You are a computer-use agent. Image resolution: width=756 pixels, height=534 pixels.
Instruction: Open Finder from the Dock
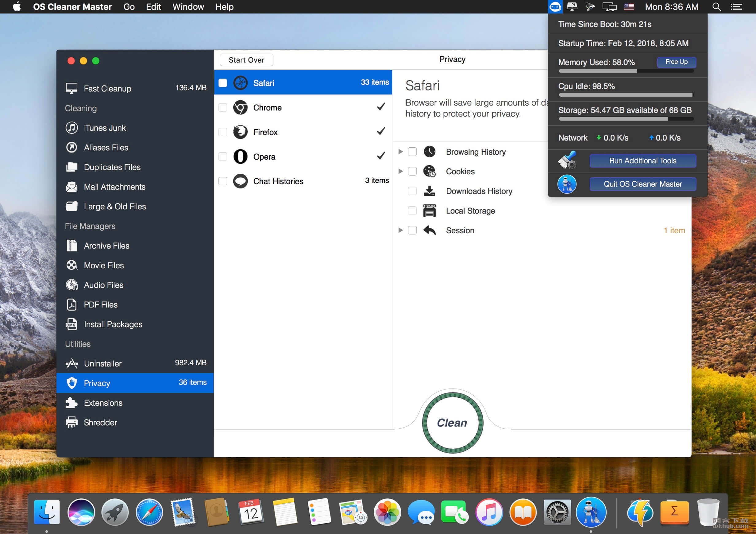click(x=47, y=512)
